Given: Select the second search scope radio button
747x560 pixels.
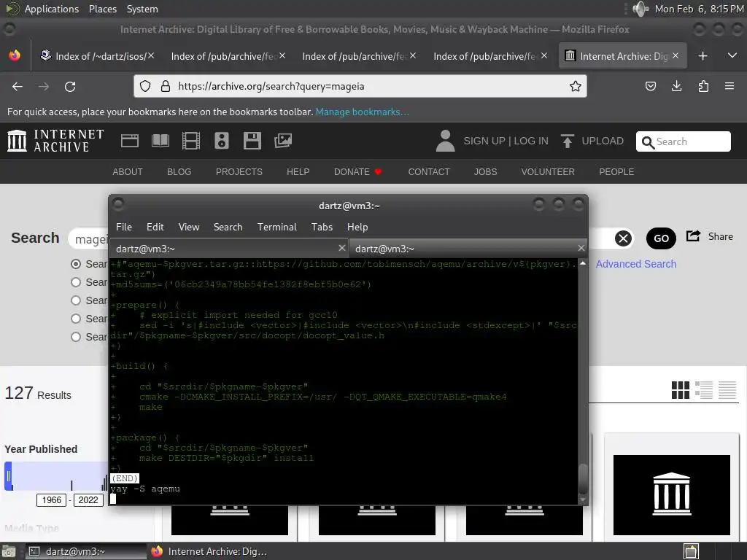Looking at the screenshot, I should (76, 282).
